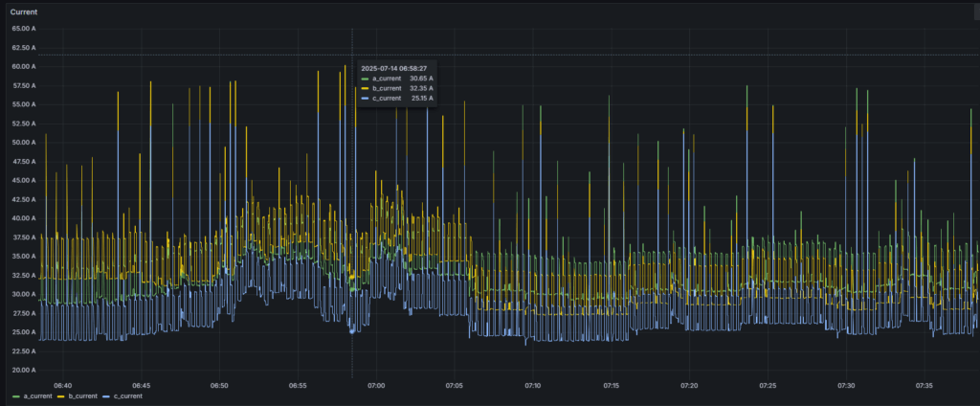Click the 20.00 A y-axis label
Screen dimensions: 980x406
tap(24, 370)
